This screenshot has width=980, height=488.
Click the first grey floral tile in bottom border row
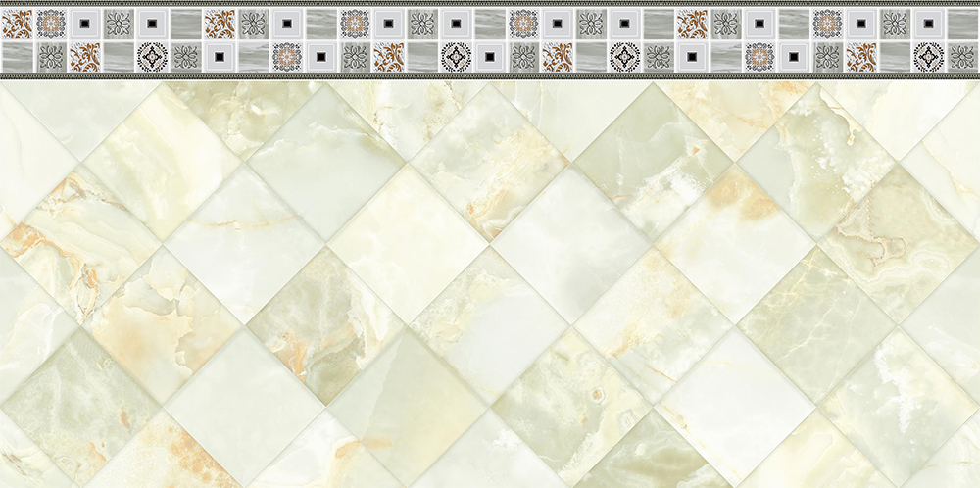coord(51,57)
